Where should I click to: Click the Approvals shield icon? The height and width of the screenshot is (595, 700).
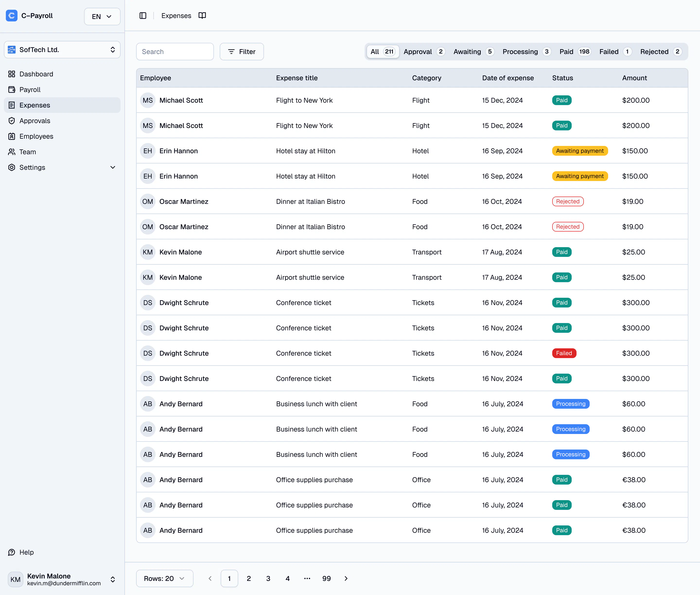12,120
